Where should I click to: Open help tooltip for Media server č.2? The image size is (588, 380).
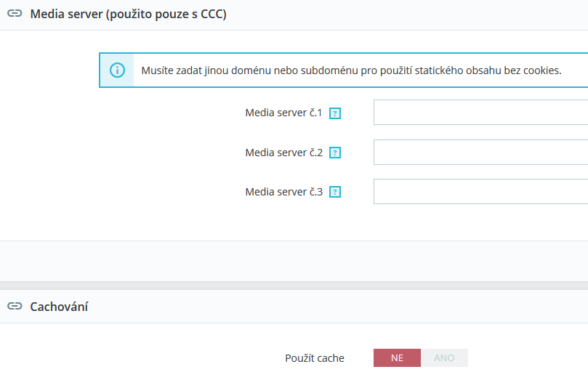tap(335, 153)
